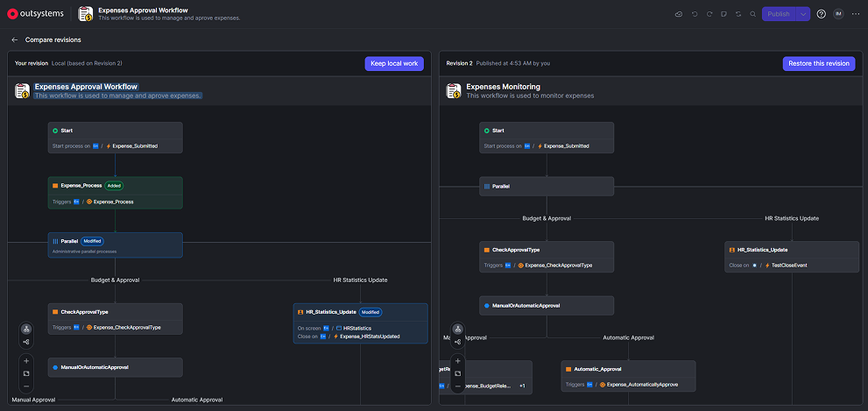868x411 pixels.
Task: Toggle vertical layout view in your revision canvas
Action: 26,329
